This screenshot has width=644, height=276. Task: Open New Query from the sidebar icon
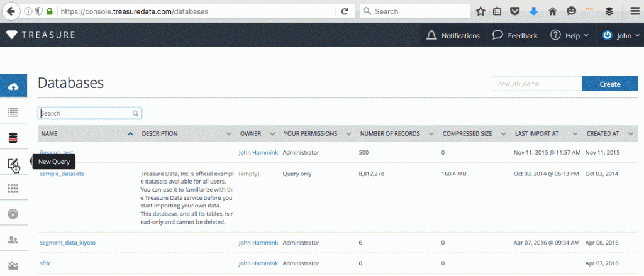[x=14, y=164]
